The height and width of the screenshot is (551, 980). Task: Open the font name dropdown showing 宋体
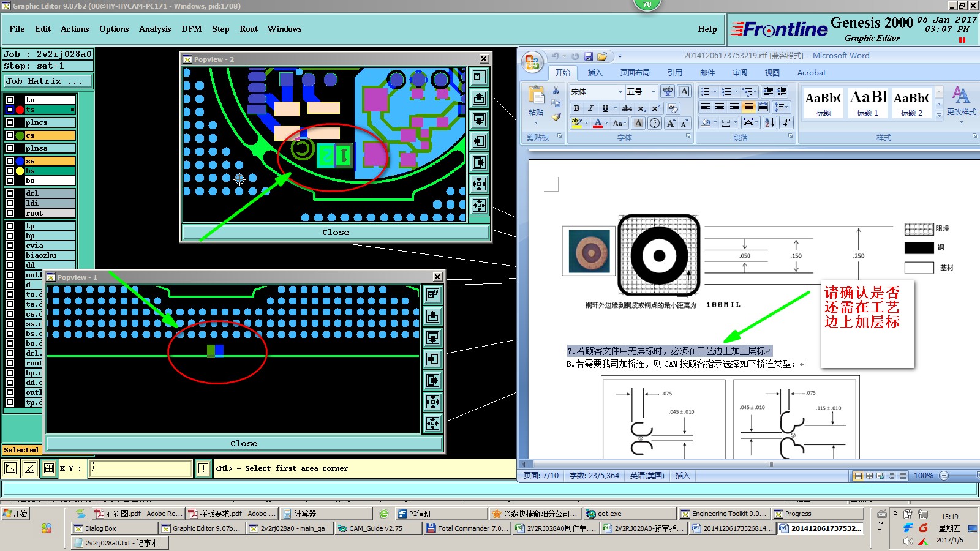(x=620, y=92)
